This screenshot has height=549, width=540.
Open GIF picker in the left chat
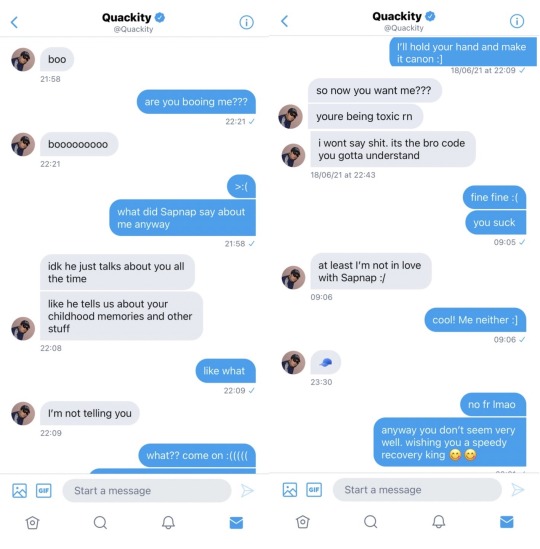[44, 490]
